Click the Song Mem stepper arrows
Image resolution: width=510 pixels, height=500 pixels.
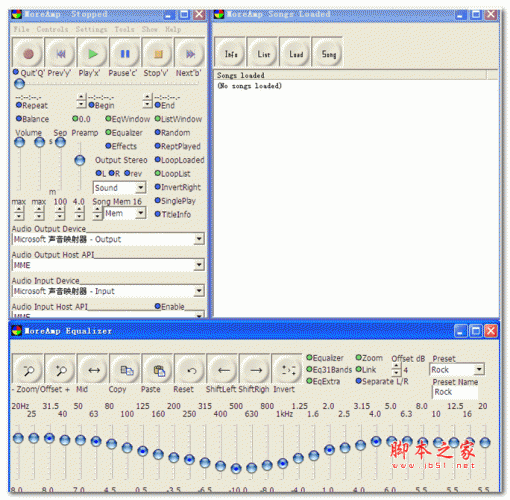click(x=97, y=213)
